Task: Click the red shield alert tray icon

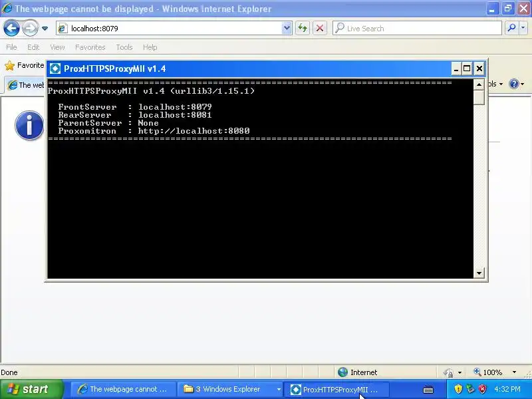Action: [482, 389]
